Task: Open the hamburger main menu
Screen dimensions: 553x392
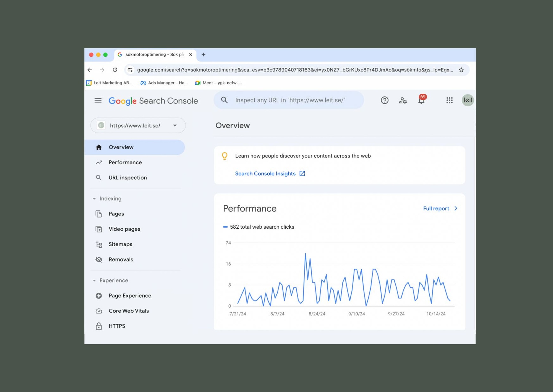Action: tap(98, 100)
